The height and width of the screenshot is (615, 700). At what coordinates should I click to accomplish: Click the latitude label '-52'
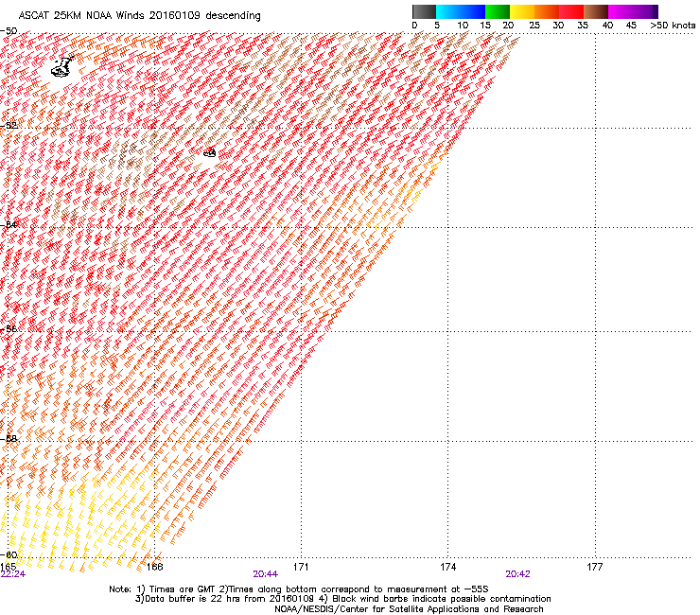coord(9,126)
